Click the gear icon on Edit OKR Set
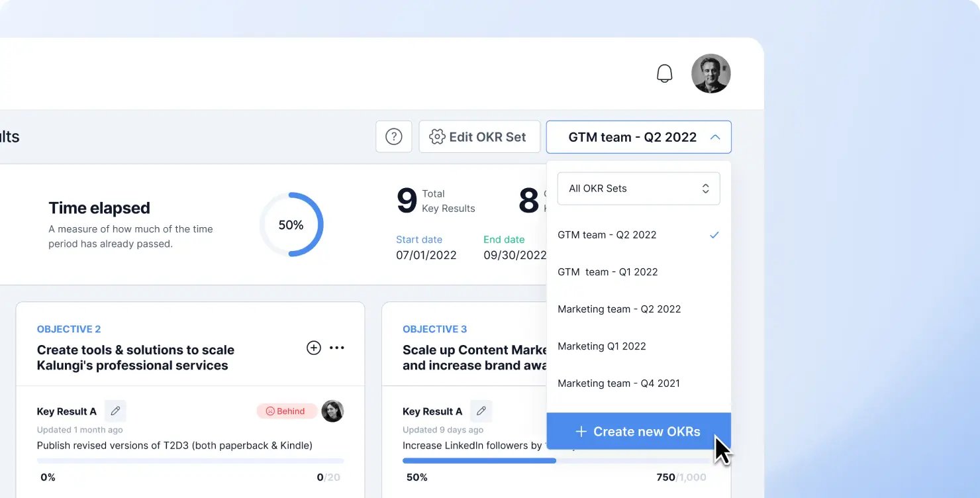Screen dimensions: 980x498 pyautogui.click(x=437, y=136)
